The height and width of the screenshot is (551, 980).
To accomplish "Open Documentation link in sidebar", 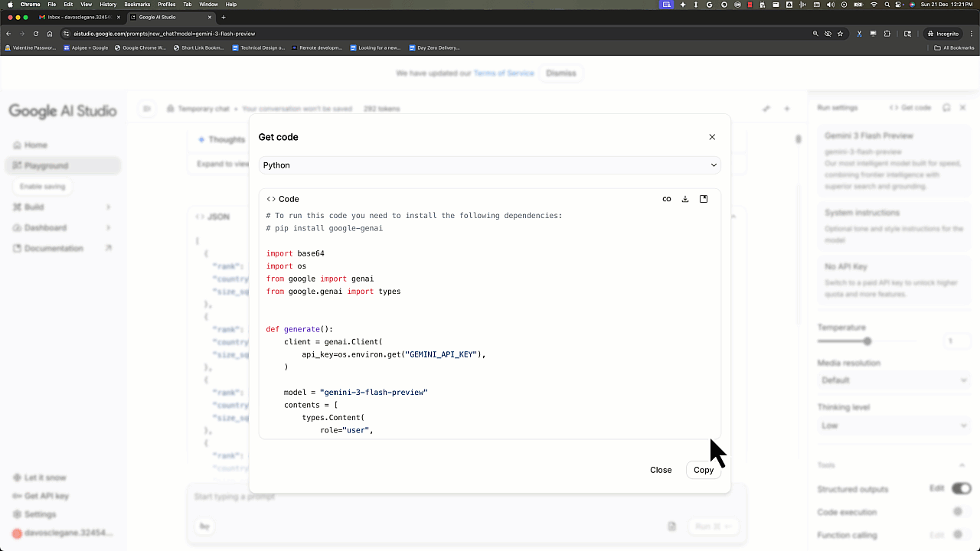I will pyautogui.click(x=54, y=249).
